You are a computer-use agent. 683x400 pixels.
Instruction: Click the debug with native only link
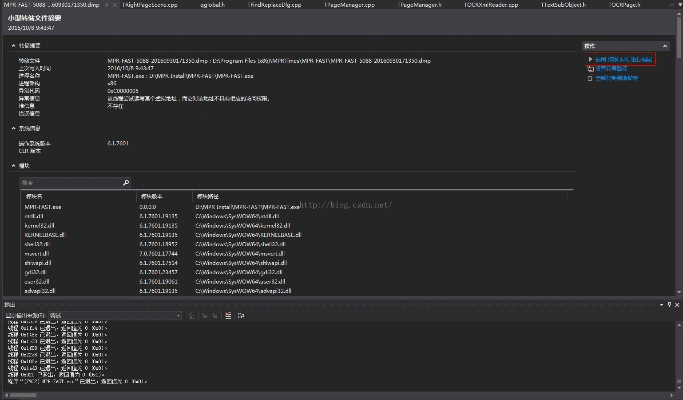[x=624, y=60]
